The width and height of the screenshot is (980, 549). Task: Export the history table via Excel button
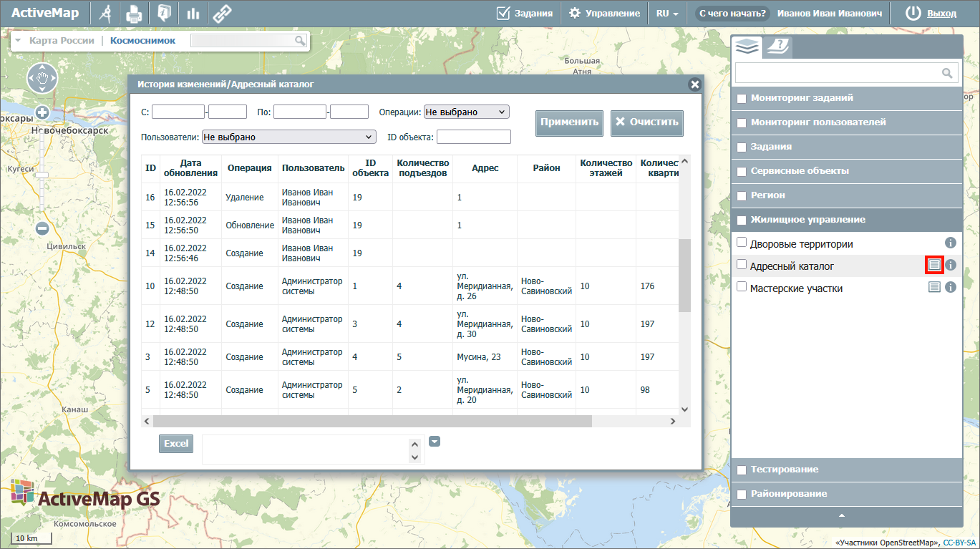point(176,443)
